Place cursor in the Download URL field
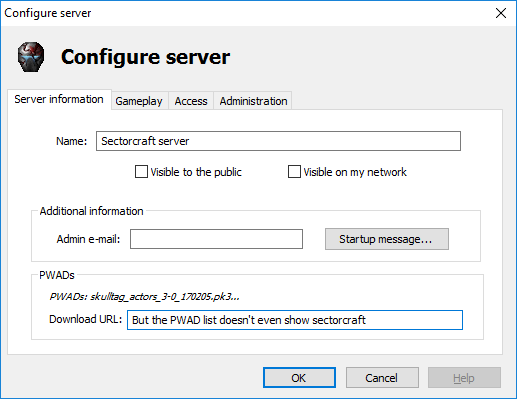517x399 pixels. 295,320
